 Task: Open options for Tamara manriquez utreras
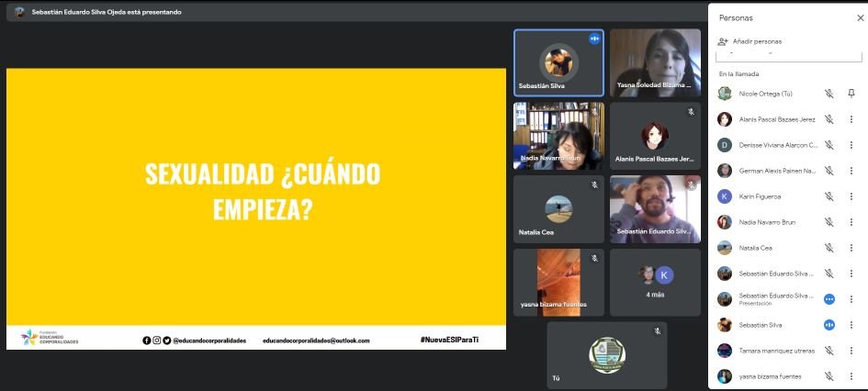click(851, 351)
